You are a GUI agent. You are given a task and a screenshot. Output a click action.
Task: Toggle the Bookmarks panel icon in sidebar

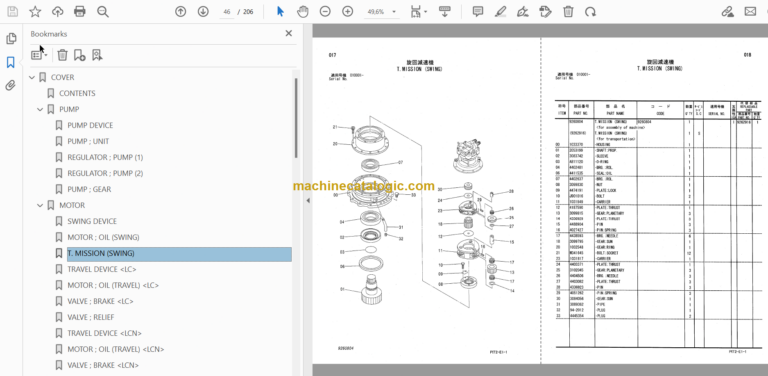click(x=11, y=62)
